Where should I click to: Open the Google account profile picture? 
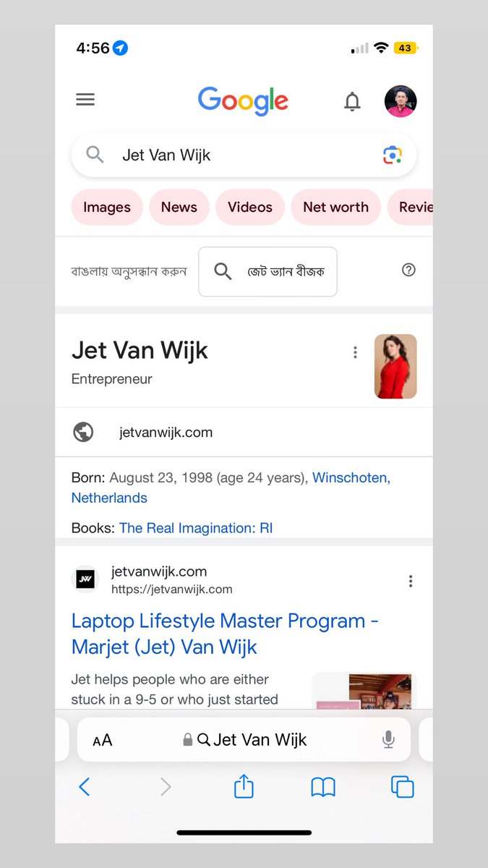click(401, 101)
